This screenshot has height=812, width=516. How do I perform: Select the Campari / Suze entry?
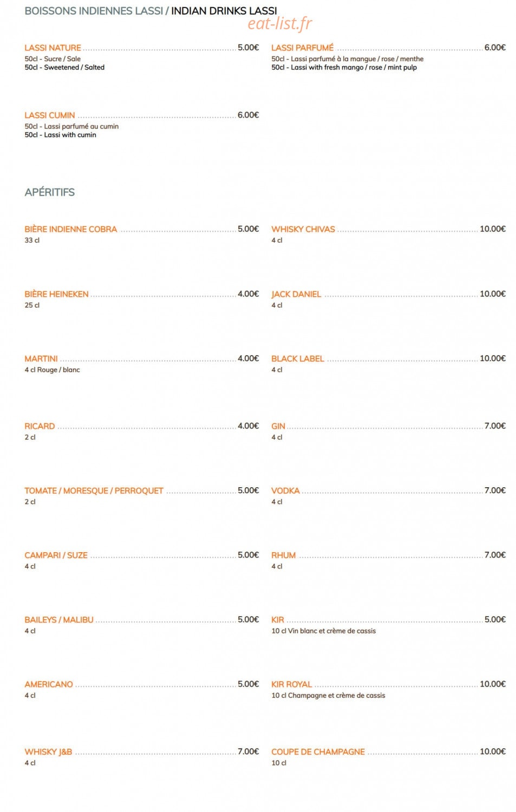click(56, 555)
